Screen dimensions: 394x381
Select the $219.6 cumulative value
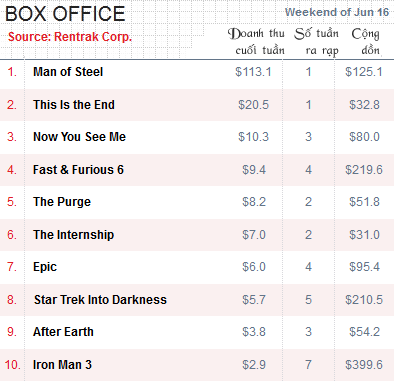point(364,170)
